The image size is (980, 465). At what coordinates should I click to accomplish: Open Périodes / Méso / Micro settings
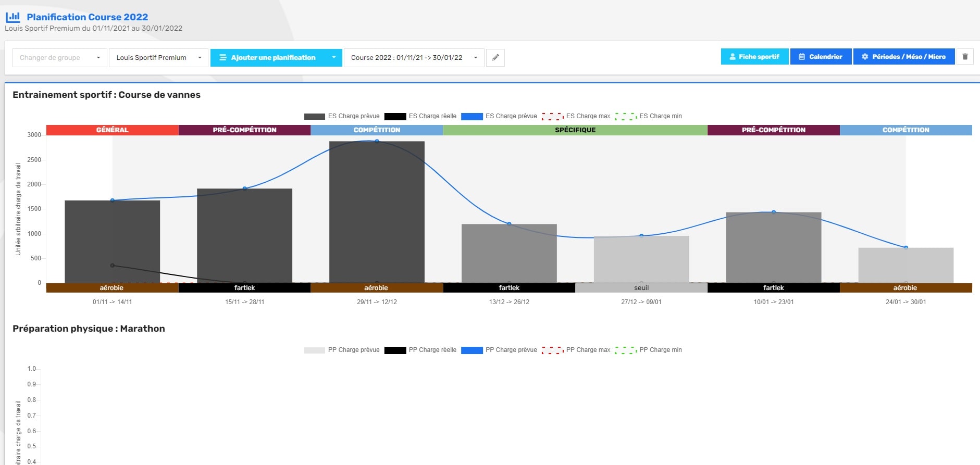tap(904, 57)
